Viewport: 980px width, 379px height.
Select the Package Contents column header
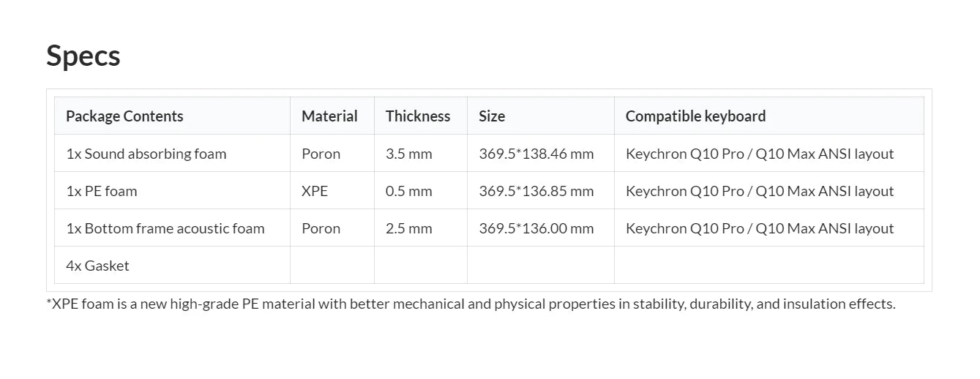point(124,116)
